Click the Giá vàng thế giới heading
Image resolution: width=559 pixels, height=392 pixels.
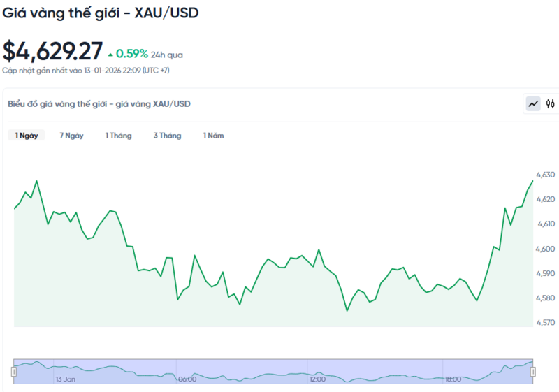[x=101, y=13]
